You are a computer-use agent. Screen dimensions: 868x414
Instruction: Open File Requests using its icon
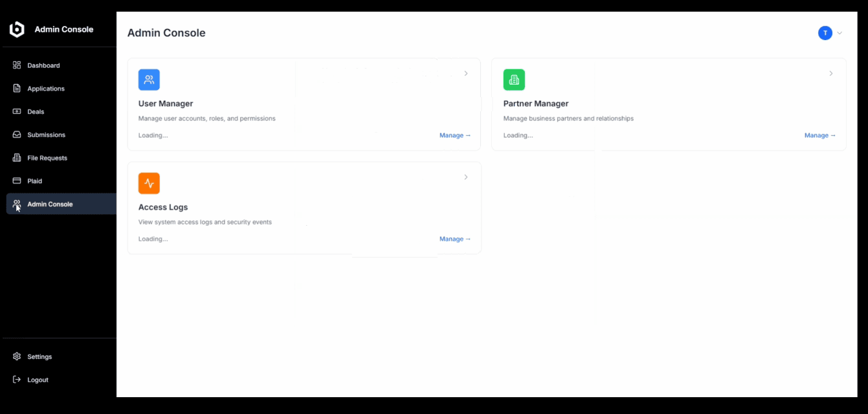coord(16,157)
